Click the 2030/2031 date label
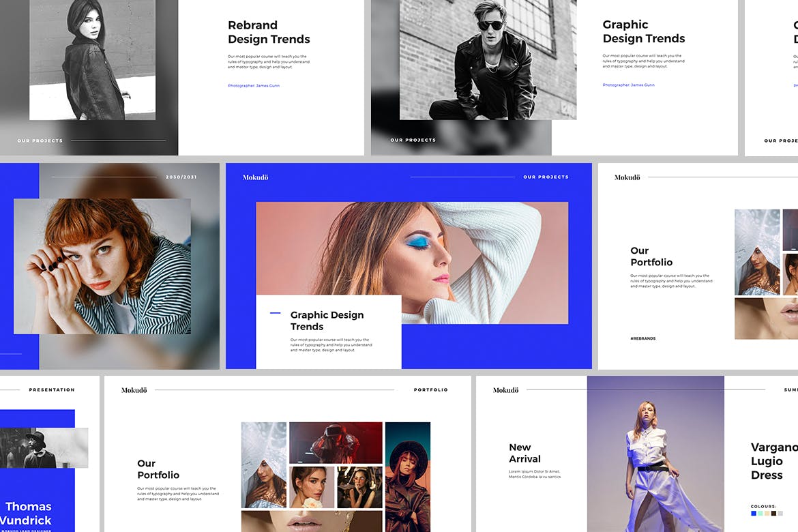 click(x=181, y=177)
